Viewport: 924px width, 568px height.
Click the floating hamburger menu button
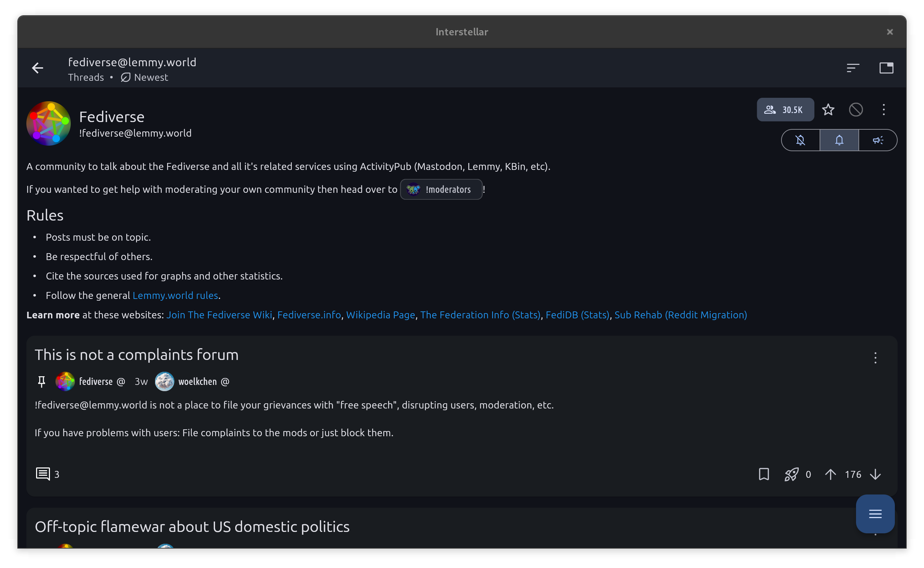click(x=875, y=514)
